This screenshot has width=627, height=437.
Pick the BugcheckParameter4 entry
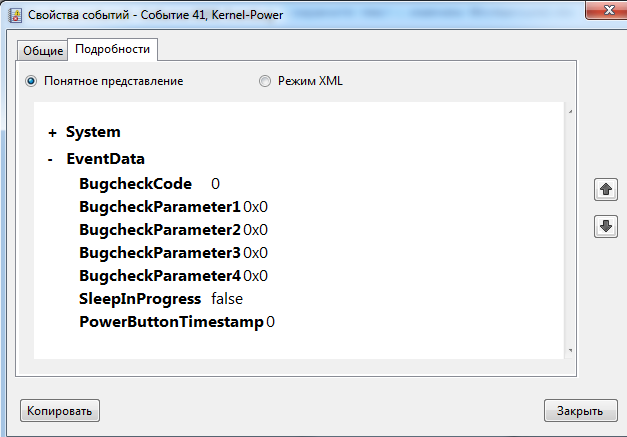tap(160, 276)
